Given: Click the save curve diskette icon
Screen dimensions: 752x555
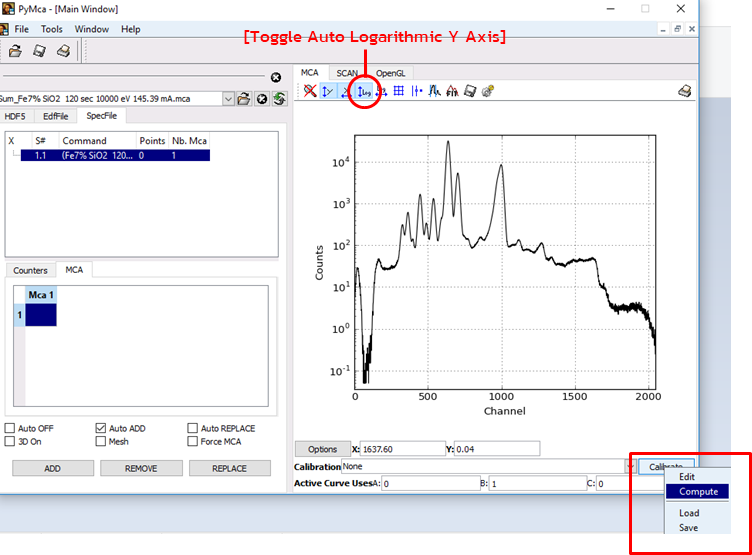Looking at the screenshot, I should coord(470,91).
